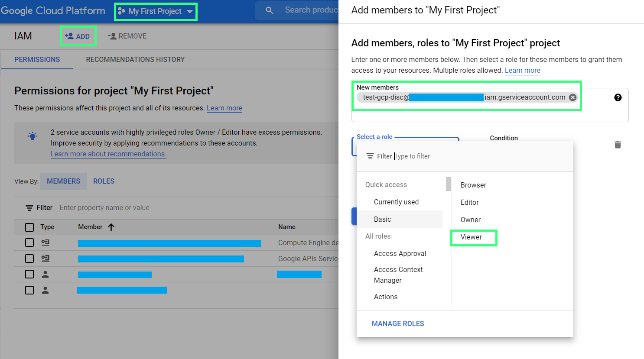Click the New members input area
The image size is (644, 359).
(490, 105)
